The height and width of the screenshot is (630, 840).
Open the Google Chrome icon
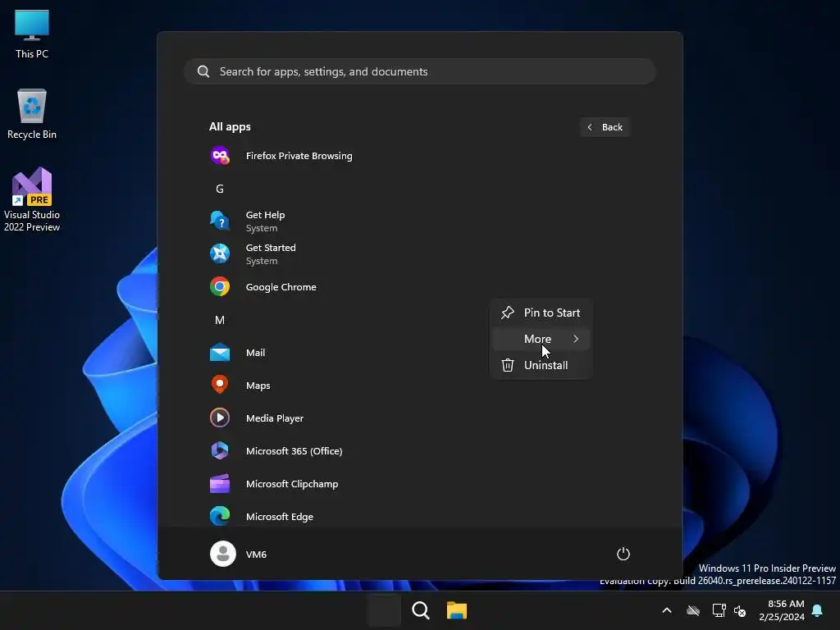pos(220,286)
